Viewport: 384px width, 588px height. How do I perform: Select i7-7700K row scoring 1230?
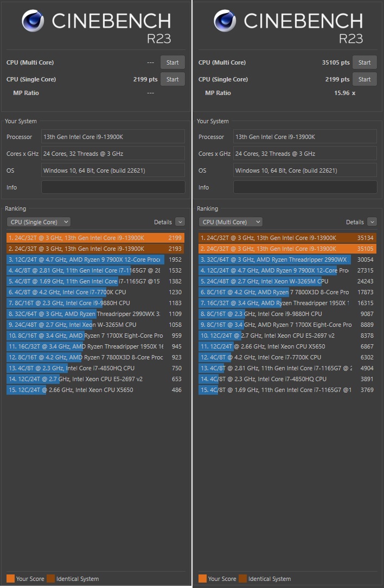click(x=95, y=292)
